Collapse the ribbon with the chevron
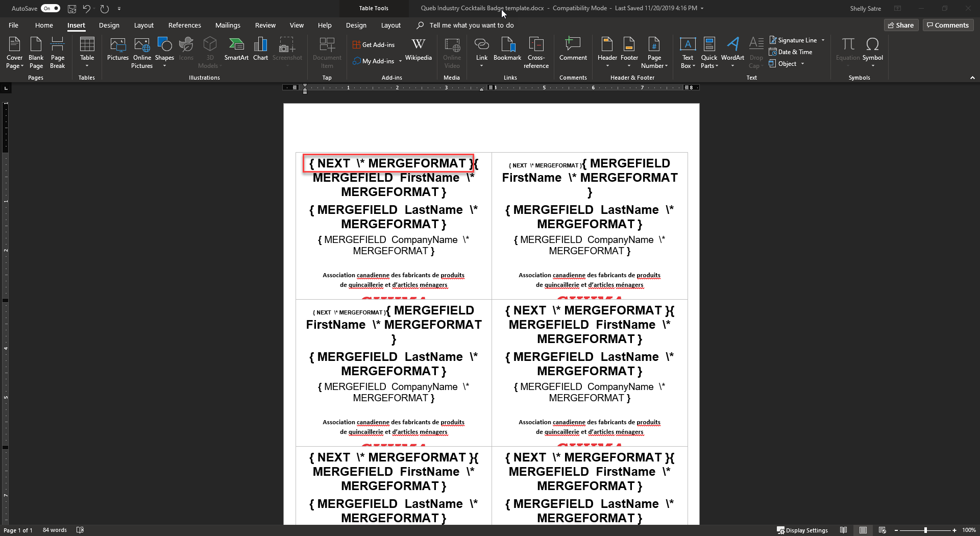Image resolution: width=980 pixels, height=536 pixels. pyautogui.click(x=972, y=78)
